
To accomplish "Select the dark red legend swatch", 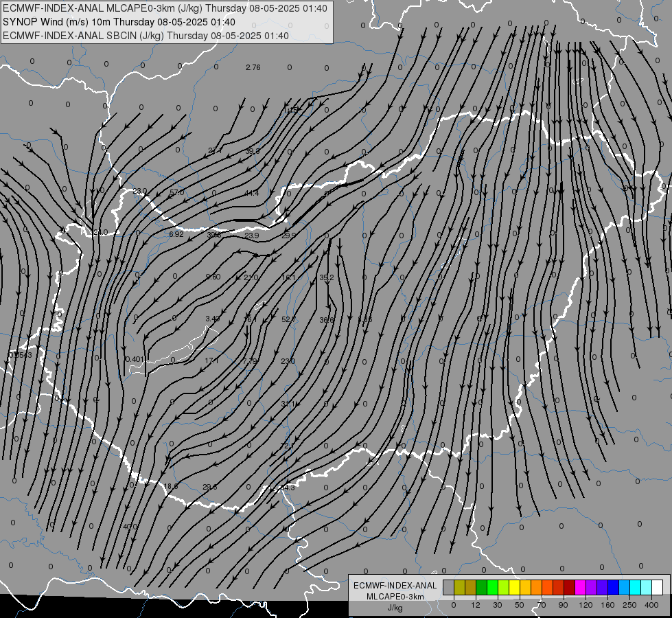I will (569, 587).
